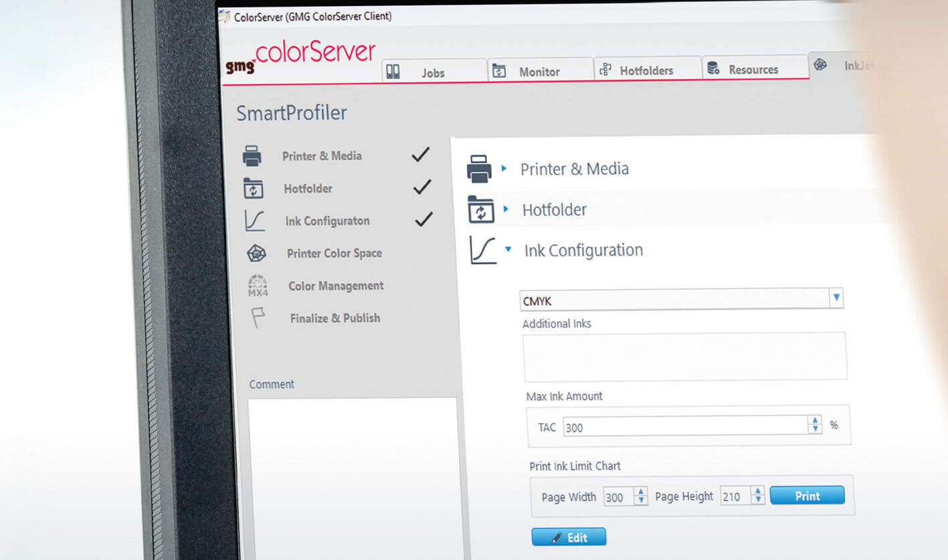This screenshot has width=948, height=560.
Task: Increase TAC with the up arrow
Action: [815, 421]
